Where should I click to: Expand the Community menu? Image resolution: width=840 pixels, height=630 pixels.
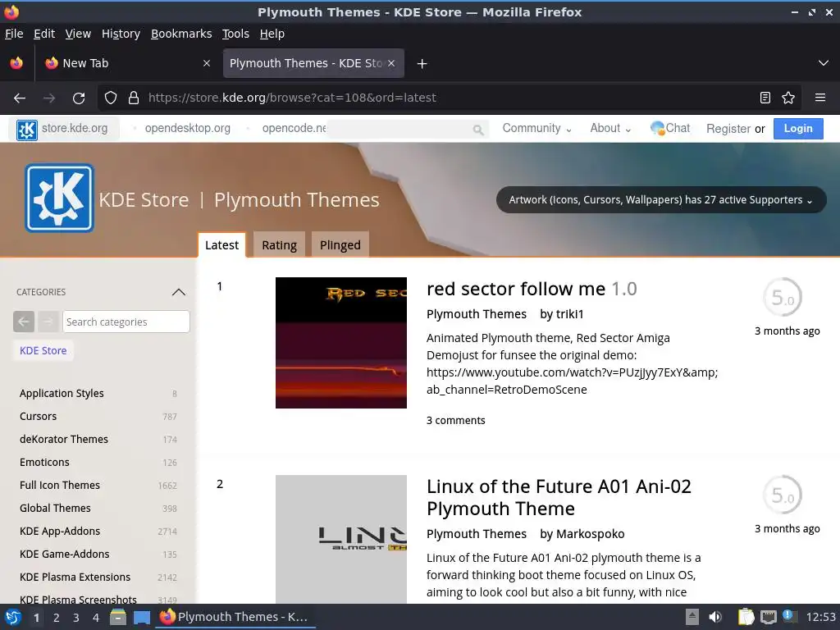536,129
